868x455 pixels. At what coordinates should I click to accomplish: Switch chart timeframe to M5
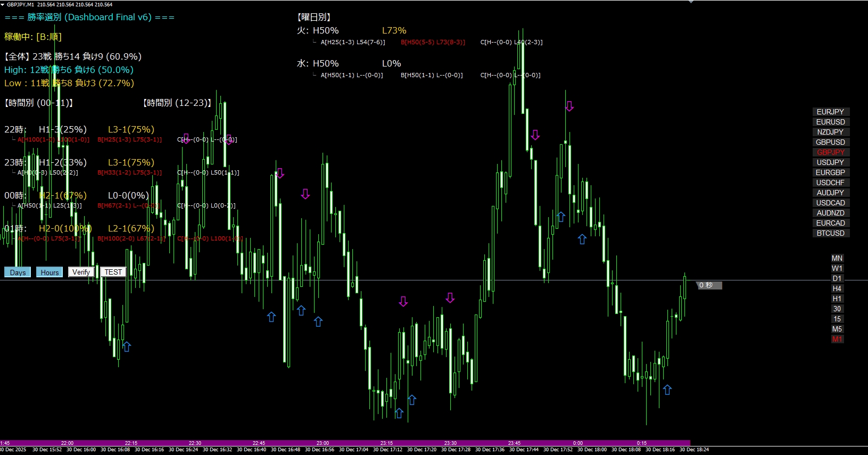click(x=837, y=329)
